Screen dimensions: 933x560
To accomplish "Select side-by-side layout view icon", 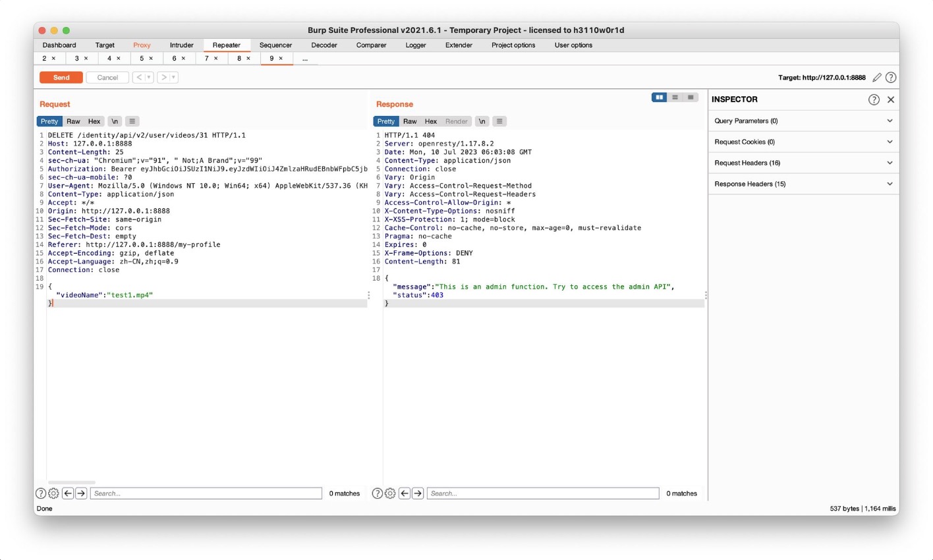I will point(659,98).
